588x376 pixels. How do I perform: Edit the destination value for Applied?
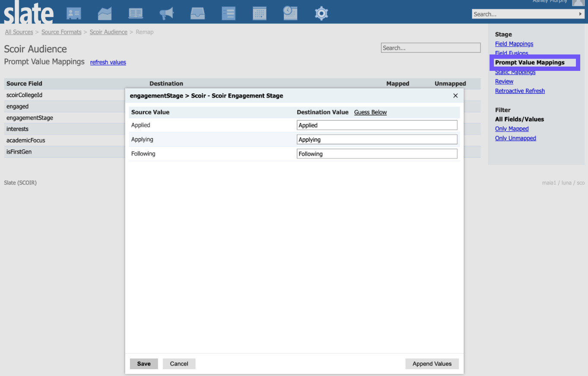point(377,125)
